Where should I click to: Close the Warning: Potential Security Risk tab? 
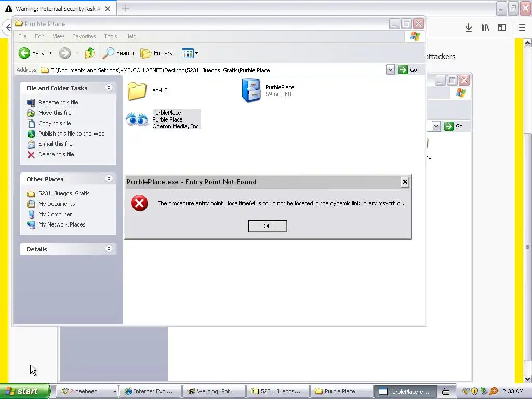108,9
